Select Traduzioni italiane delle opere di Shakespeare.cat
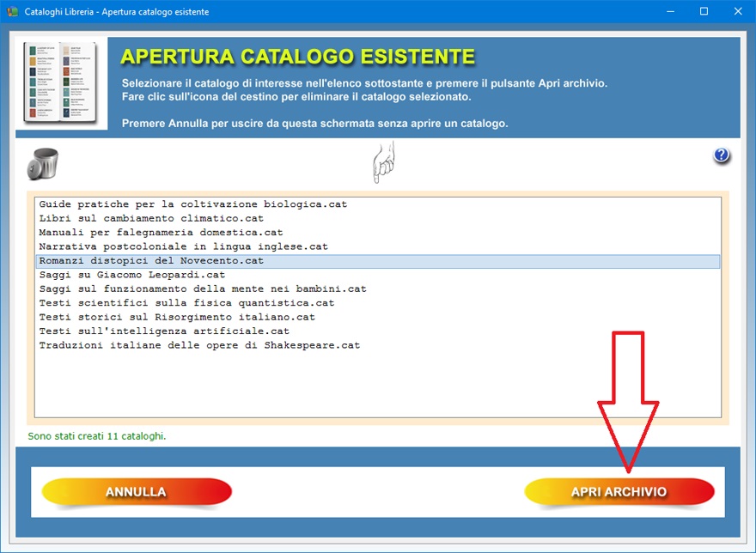This screenshot has width=756, height=553. 199,345
